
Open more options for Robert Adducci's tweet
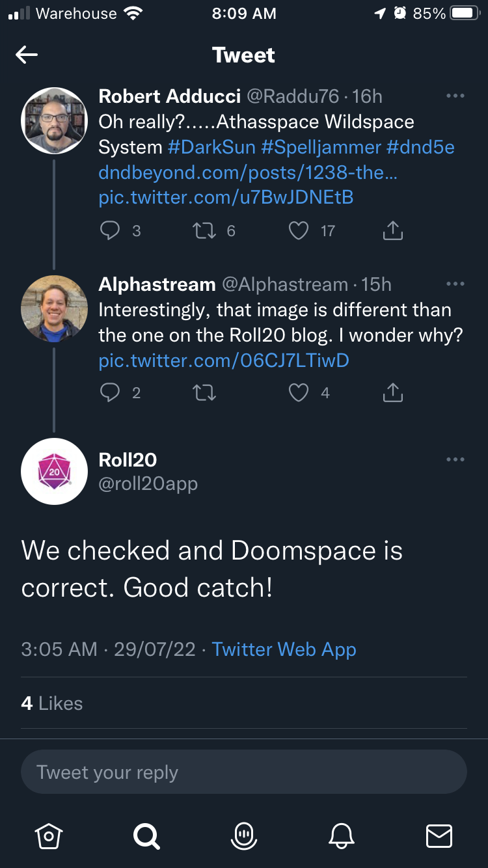click(x=455, y=96)
